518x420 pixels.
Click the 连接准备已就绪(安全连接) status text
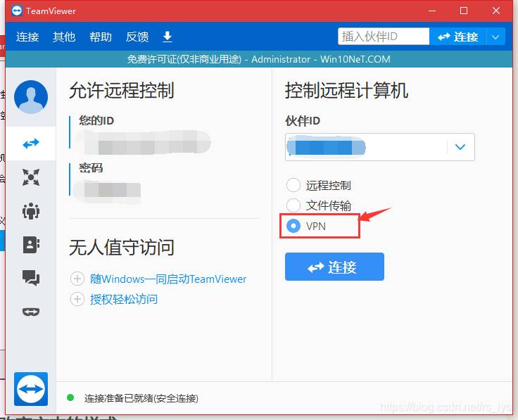point(141,398)
